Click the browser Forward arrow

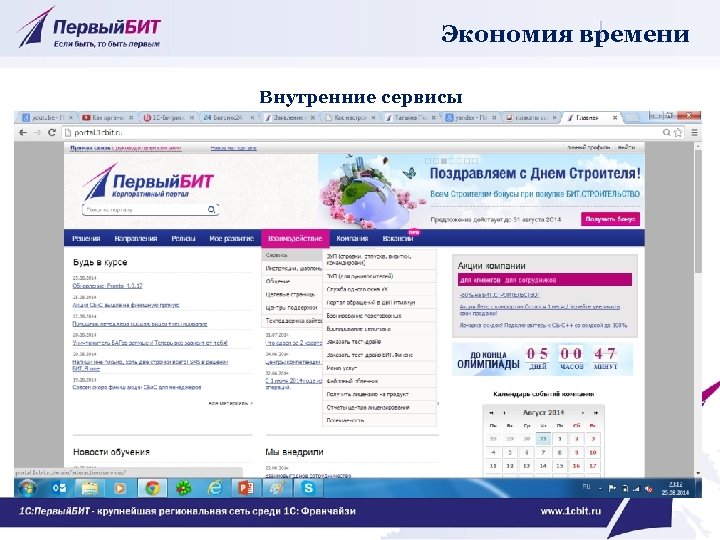[38, 133]
